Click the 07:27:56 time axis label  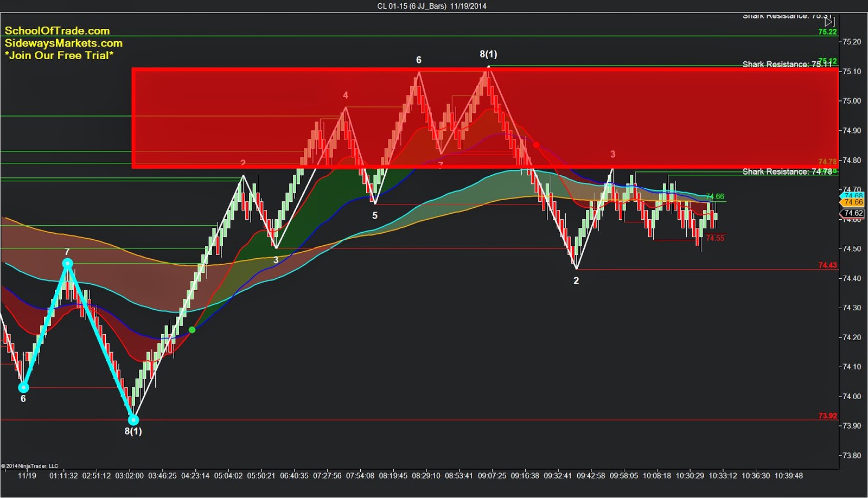pyautogui.click(x=327, y=476)
